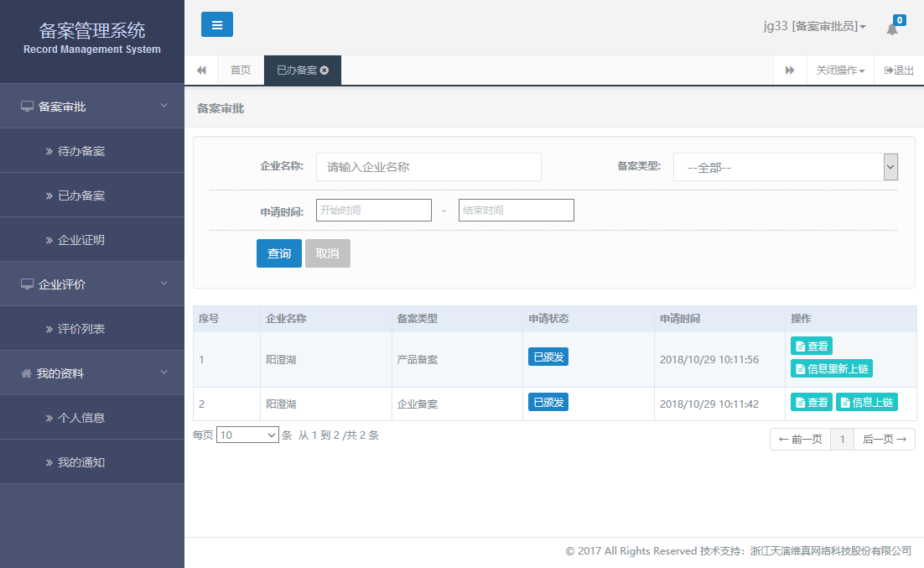
Task: Open the per-page count dropdown
Action: click(247, 435)
